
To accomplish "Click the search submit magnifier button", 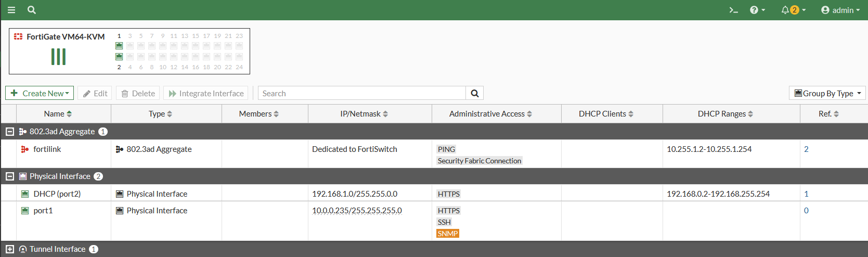I will tap(475, 93).
